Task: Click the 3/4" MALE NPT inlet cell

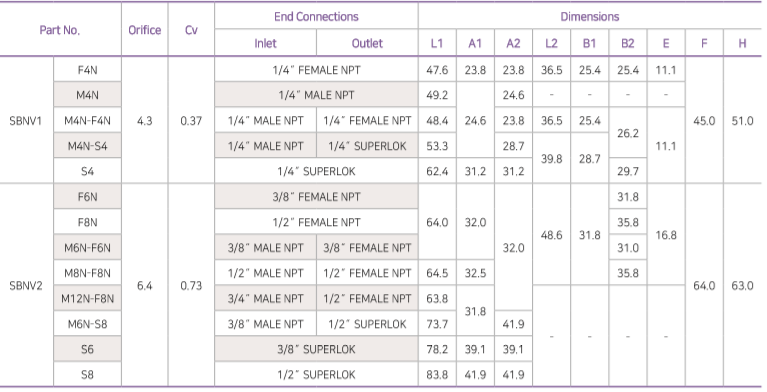Action: 265,299
